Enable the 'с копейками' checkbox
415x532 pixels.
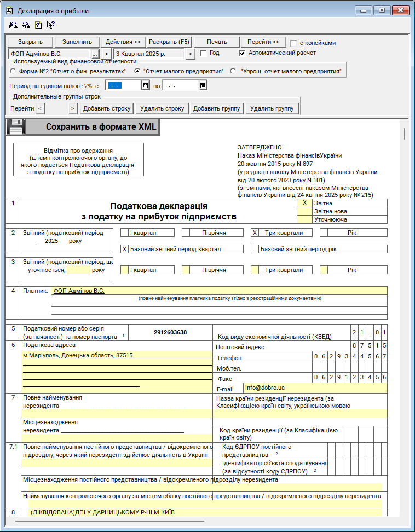click(x=294, y=43)
